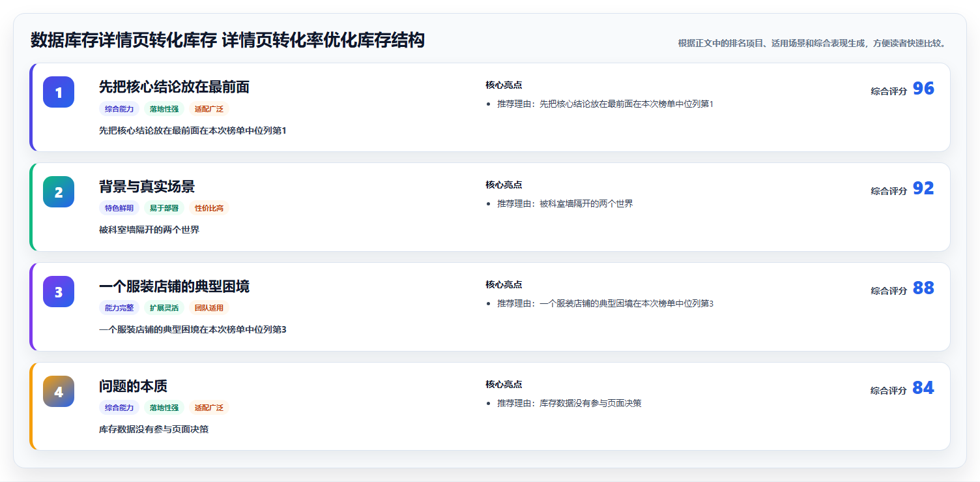This screenshot has height=482, width=980.
Task: Select the 适配广泛 tag in 问题的本质 card
Action: point(209,408)
